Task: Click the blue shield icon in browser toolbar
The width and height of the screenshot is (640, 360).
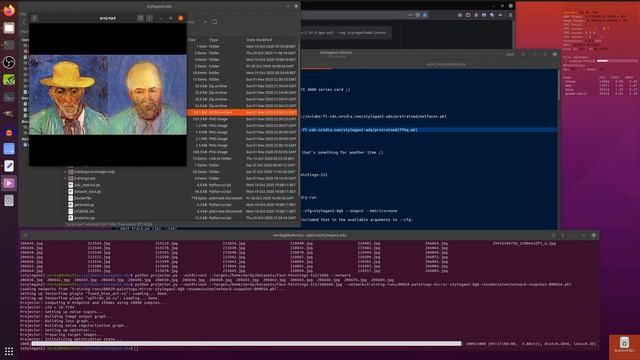Action: [425, 15]
